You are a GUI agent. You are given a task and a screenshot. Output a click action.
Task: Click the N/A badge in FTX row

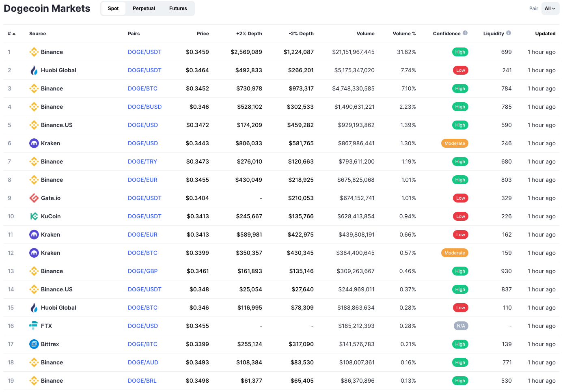461,326
